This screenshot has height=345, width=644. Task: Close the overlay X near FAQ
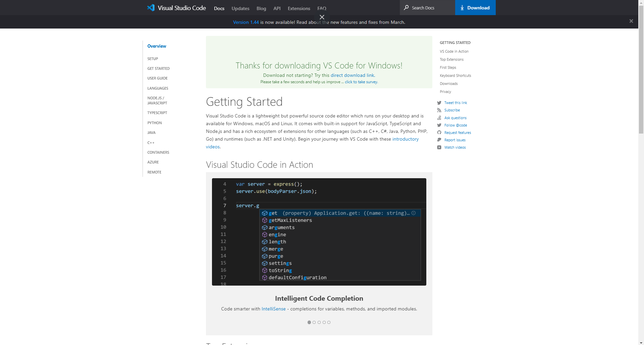coord(322,17)
